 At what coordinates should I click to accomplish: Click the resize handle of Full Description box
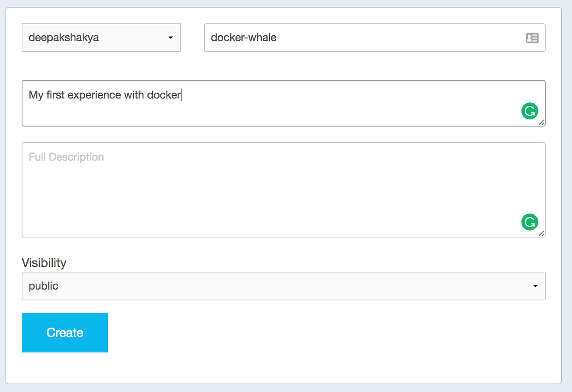542,234
